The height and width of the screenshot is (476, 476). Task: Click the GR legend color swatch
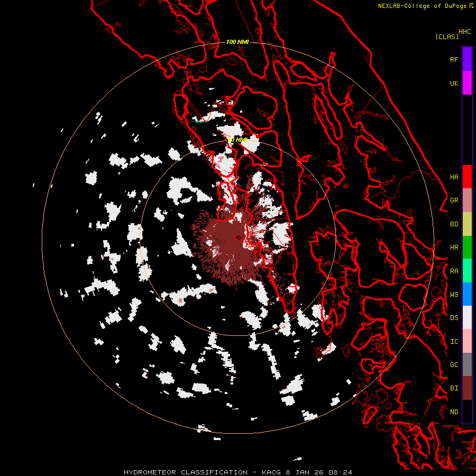point(467,200)
